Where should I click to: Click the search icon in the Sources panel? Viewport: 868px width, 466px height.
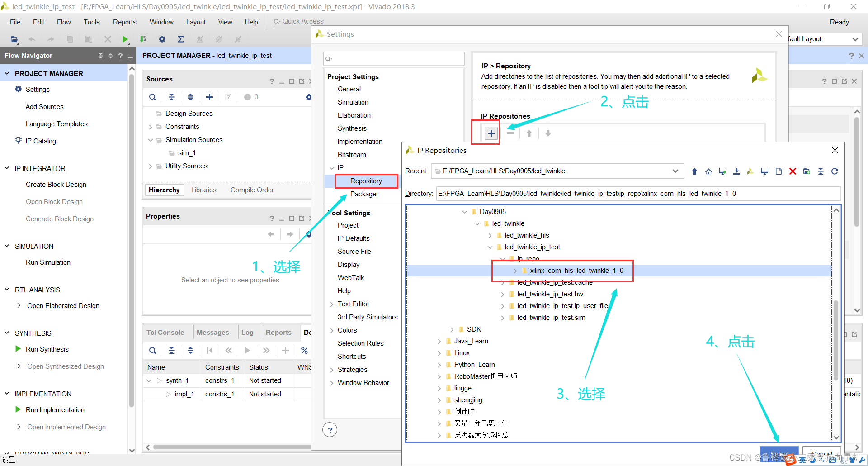point(153,97)
